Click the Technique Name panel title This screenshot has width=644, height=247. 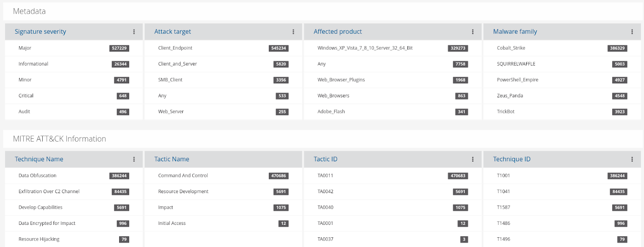39,159
